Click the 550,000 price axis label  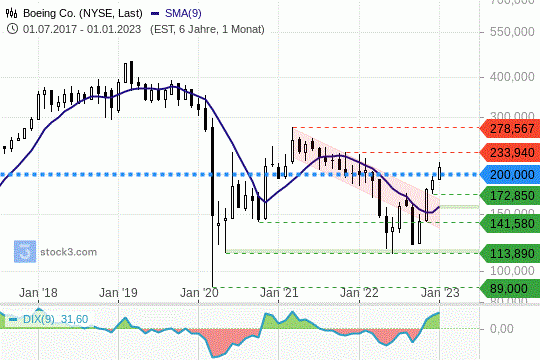click(512, 32)
